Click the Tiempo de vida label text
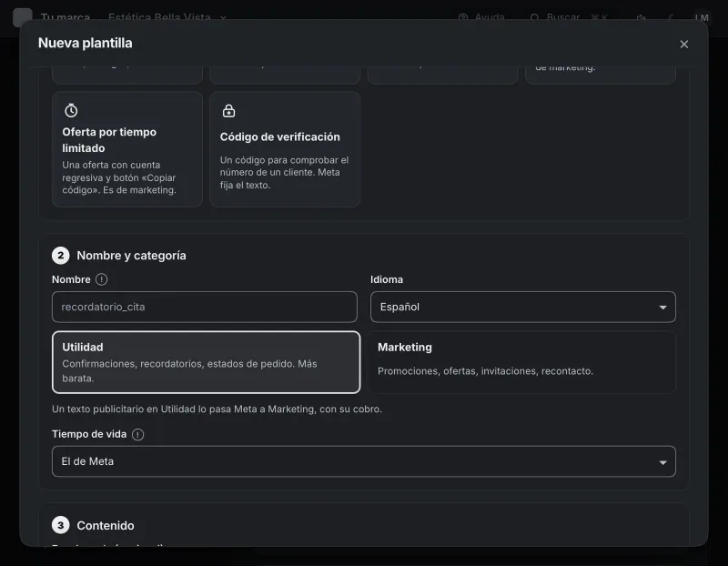Screen dimensions: 728x566 point(89,434)
